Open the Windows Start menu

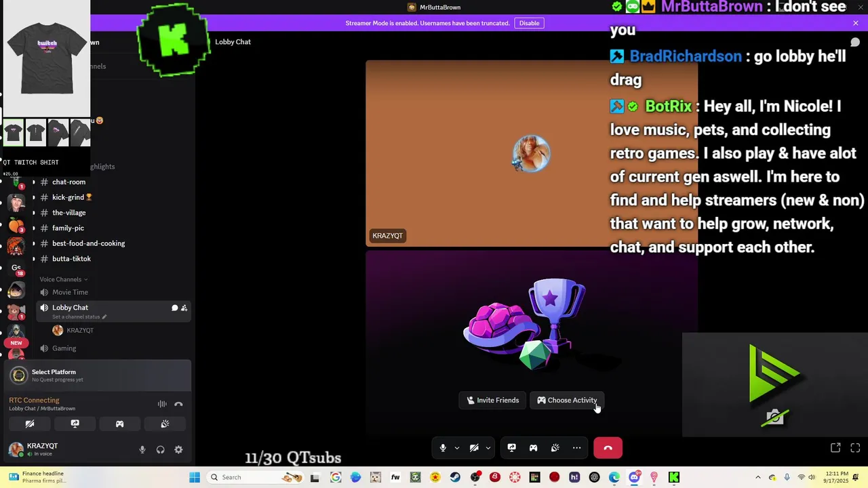[x=195, y=477]
